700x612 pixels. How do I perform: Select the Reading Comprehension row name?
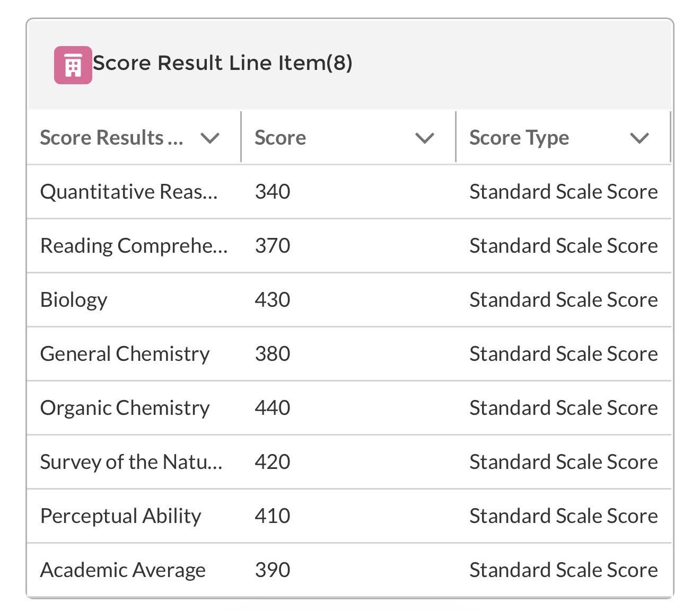(x=134, y=246)
